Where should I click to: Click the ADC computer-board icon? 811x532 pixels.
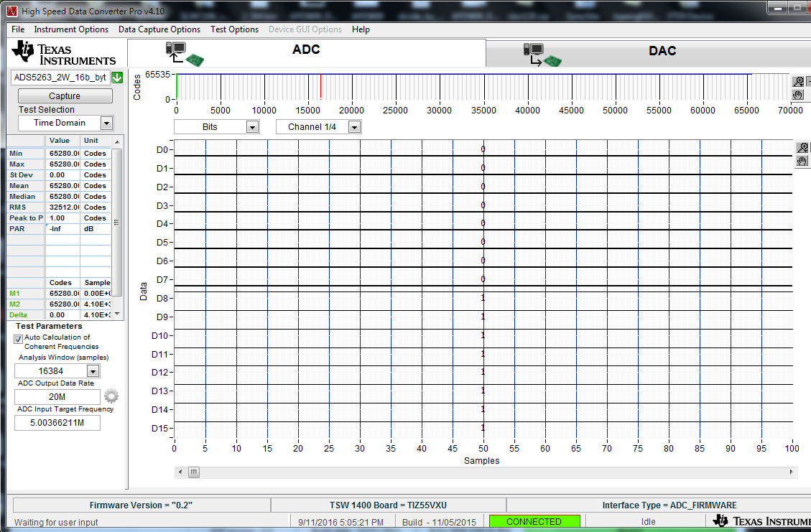click(185, 54)
